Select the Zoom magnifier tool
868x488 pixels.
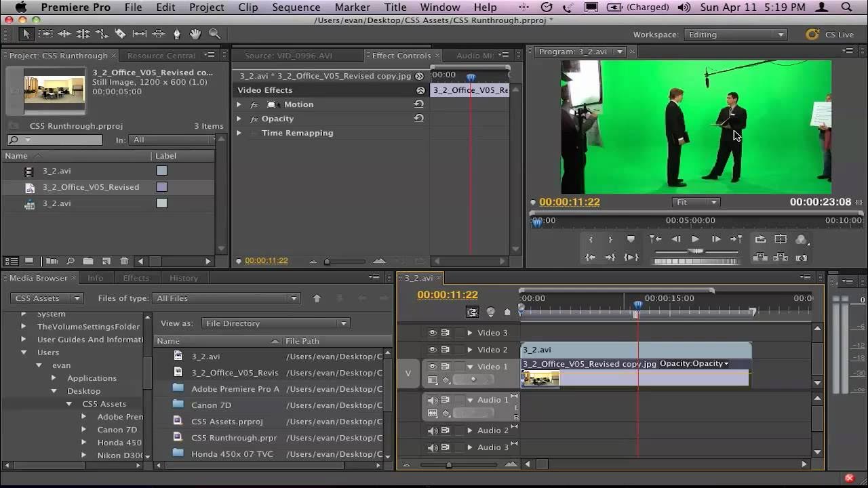214,34
